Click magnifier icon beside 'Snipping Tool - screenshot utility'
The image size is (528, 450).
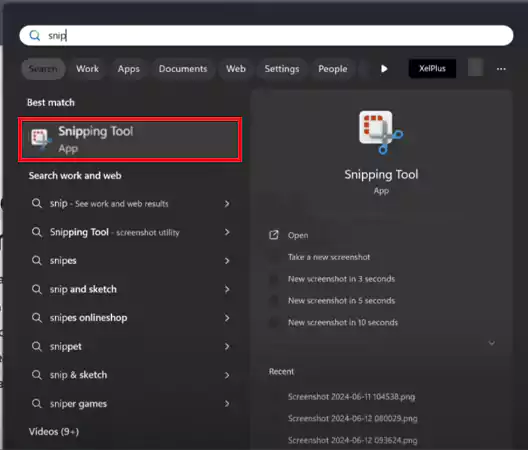coord(37,232)
